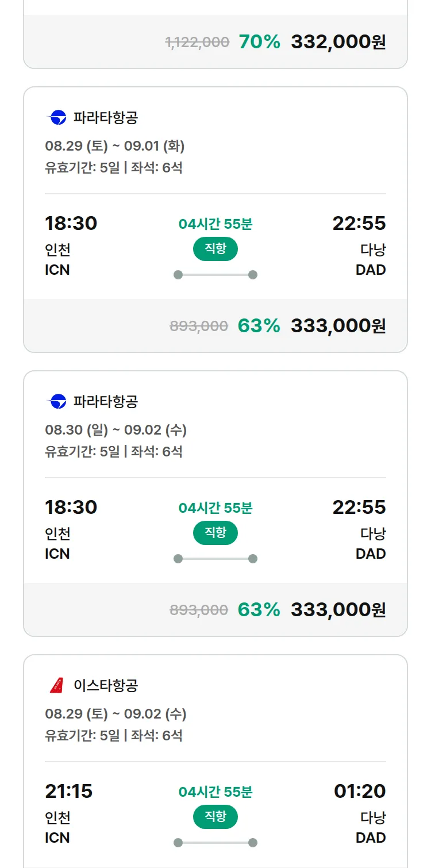The height and width of the screenshot is (868, 431).
Task: Click the 08.29 (토) ~ 09.02 (수) date range
Action: point(116,714)
